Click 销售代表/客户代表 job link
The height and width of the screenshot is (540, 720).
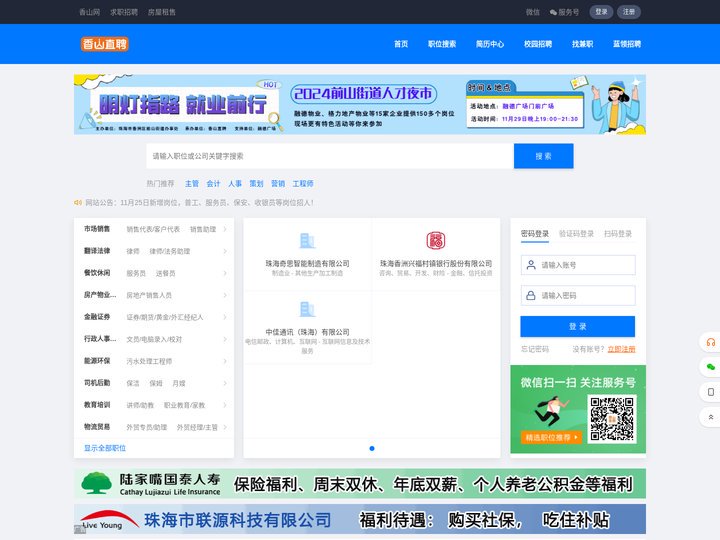tap(153, 229)
